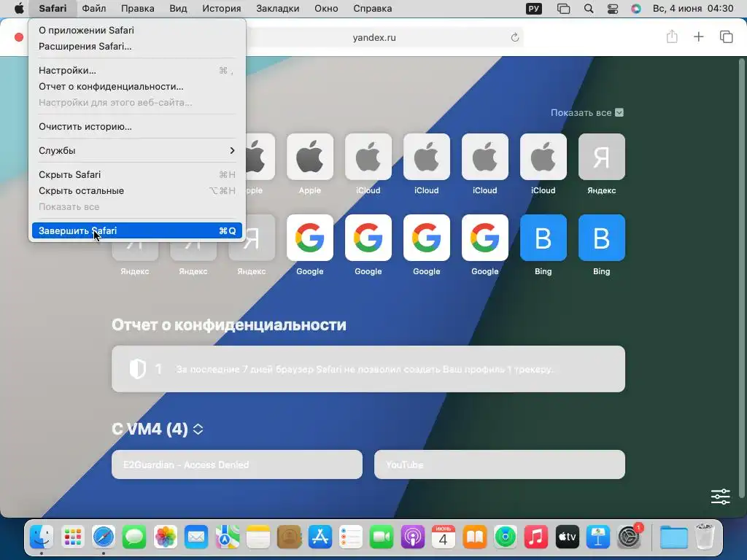The height and width of the screenshot is (560, 747).
Task: Open the Trash in the Dock
Action: (x=705, y=537)
